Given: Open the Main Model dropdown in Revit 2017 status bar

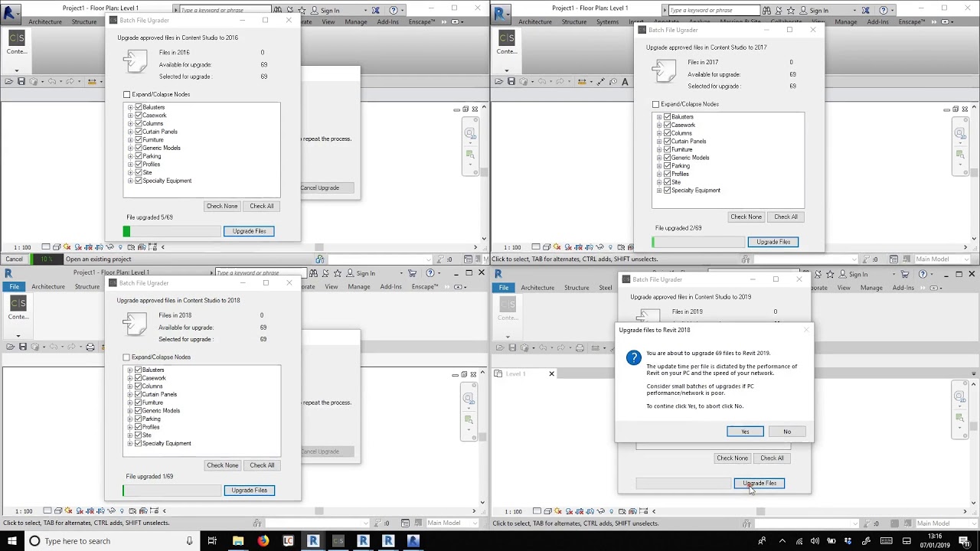Looking at the screenshot, I should tap(943, 259).
